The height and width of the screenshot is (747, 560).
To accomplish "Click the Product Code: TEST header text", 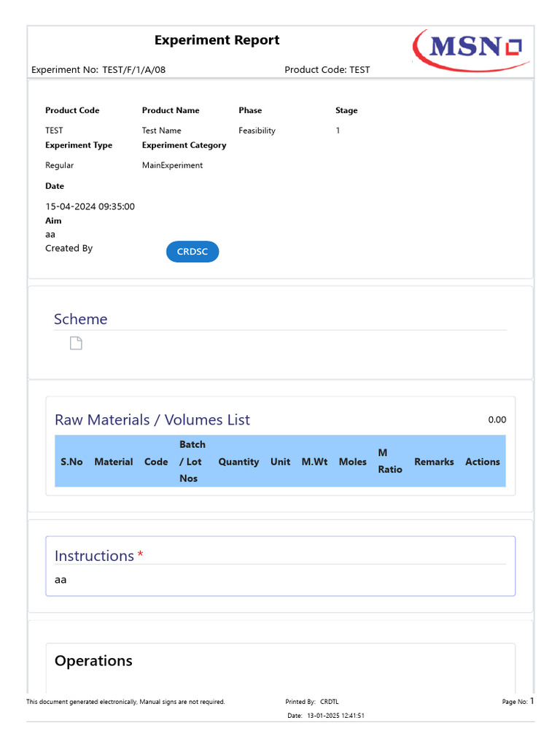I will click(327, 69).
